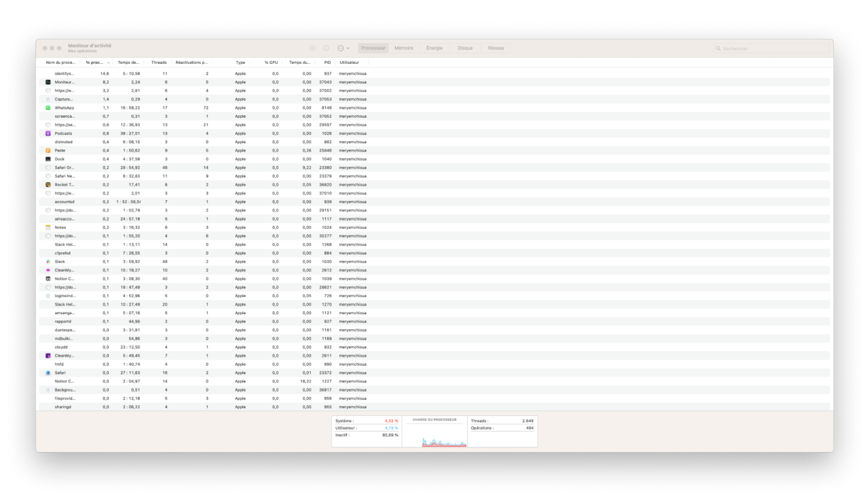The image size is (866, 504).
Task: Open the Énergie tab
Action: (x=434, y=48)
